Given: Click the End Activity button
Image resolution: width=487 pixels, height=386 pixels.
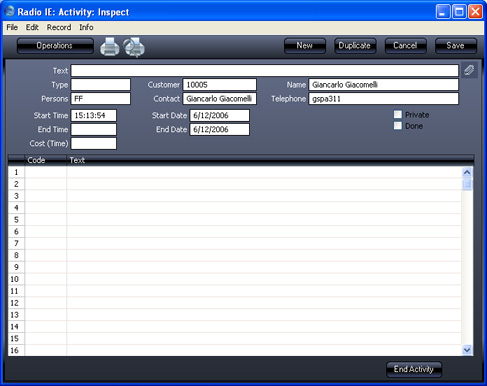Looking at the screenshot, I should (x=414, y=369).
